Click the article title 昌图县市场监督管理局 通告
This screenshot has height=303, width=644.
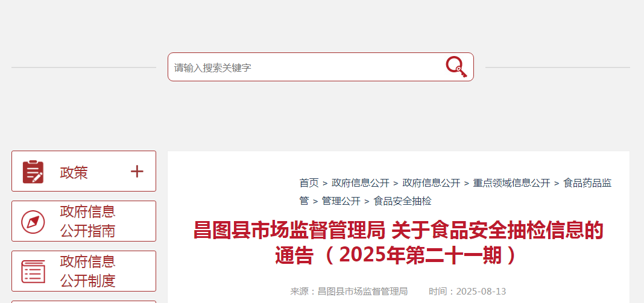[x=398, y=243]
